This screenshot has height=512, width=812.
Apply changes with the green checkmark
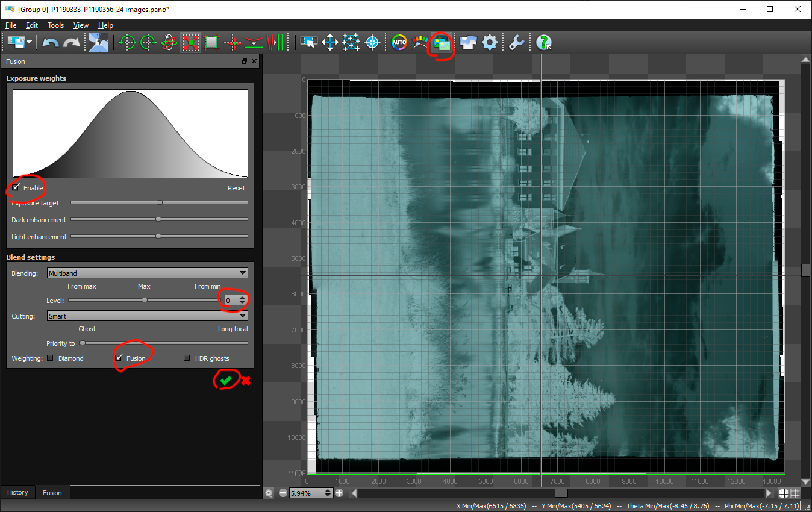point(226,380)
